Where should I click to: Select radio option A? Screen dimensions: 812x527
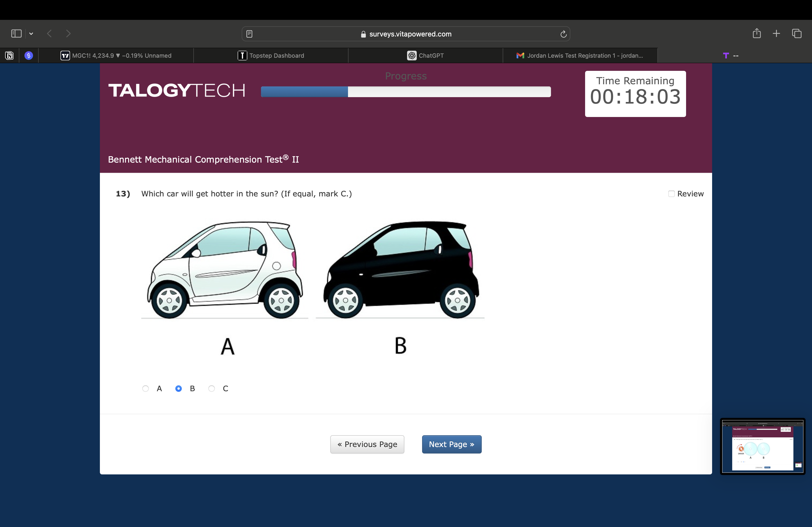tap(146, 389)
